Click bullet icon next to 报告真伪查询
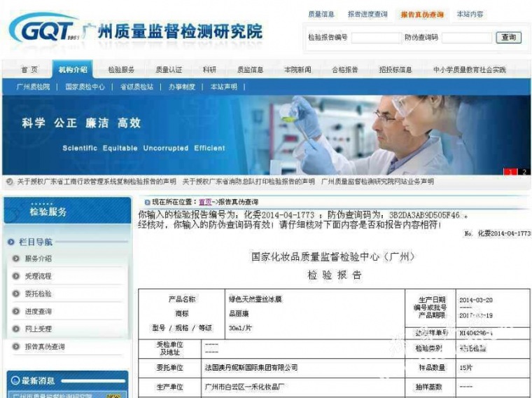Image resolution: width=532 pixels, height=398 pixels. coord(15,346)
